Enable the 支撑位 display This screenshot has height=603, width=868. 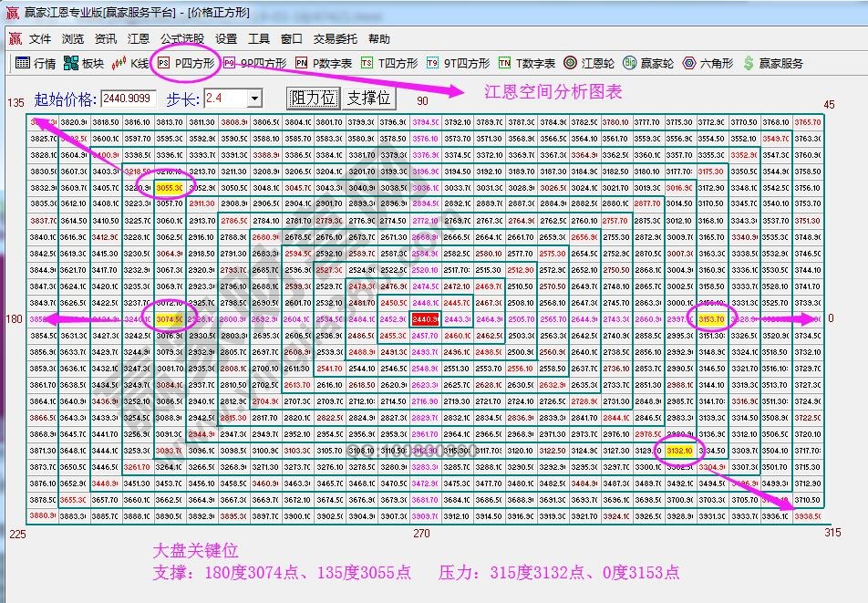(x=367, y=98)
